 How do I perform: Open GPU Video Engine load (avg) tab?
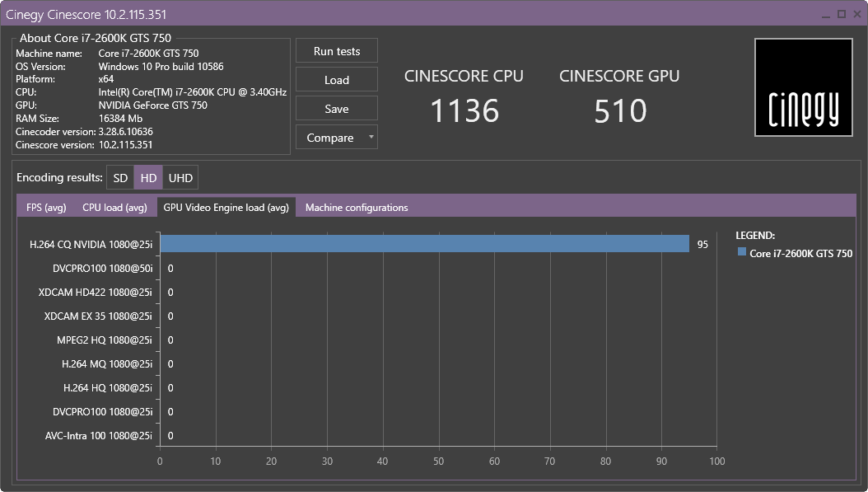click(x=226, y=207)
